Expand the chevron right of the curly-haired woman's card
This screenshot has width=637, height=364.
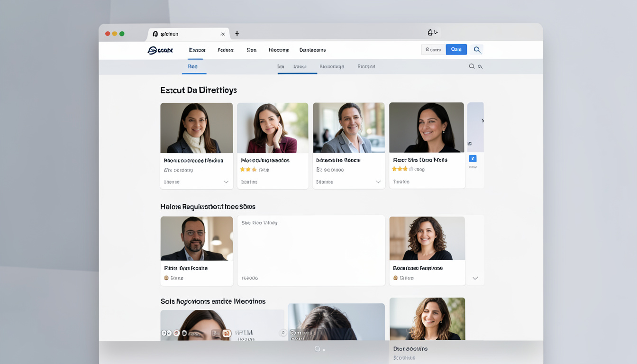[x=475, y=278]
